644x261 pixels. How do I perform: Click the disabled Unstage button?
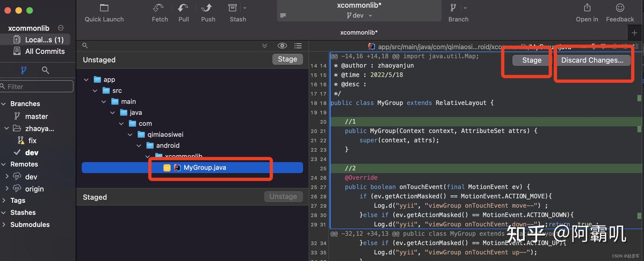pyautogui.click(x=283, y=197)
